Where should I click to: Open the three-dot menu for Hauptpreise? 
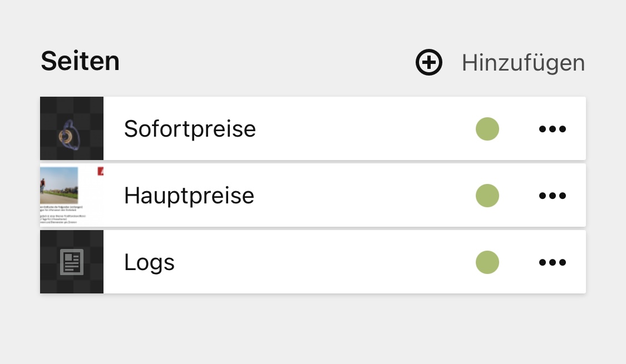(x=552, y=196)
